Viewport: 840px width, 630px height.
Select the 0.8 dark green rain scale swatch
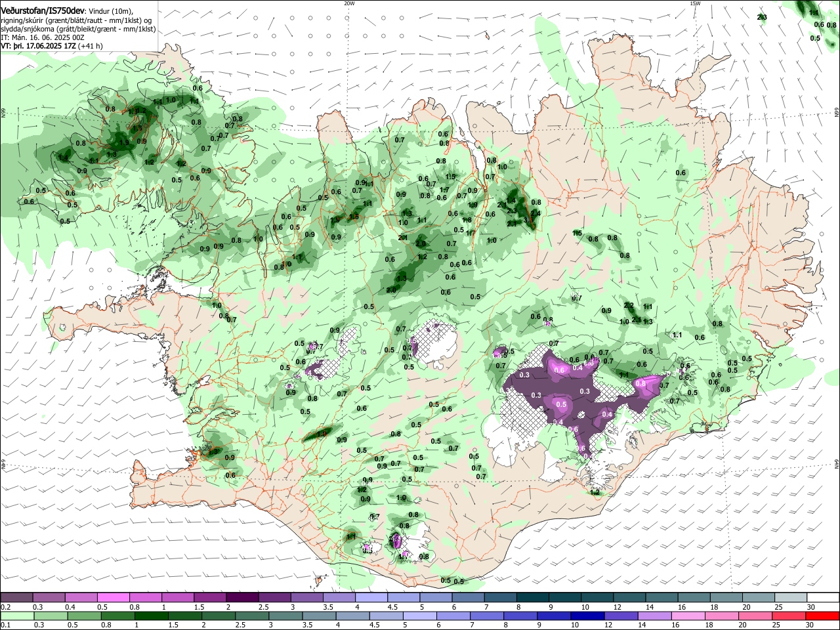[x=117, y=616]
